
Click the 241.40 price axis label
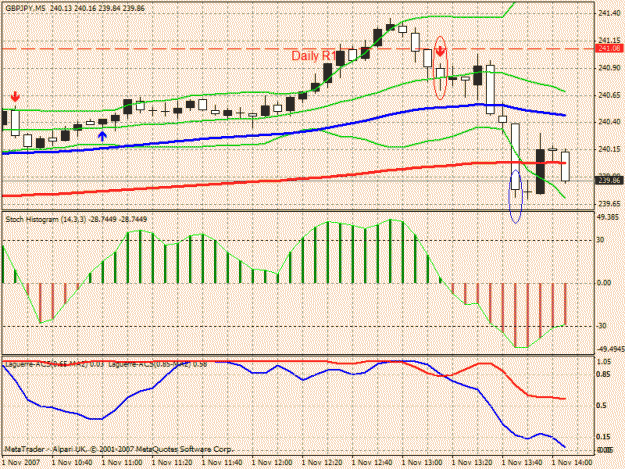[x=609, y=14]
